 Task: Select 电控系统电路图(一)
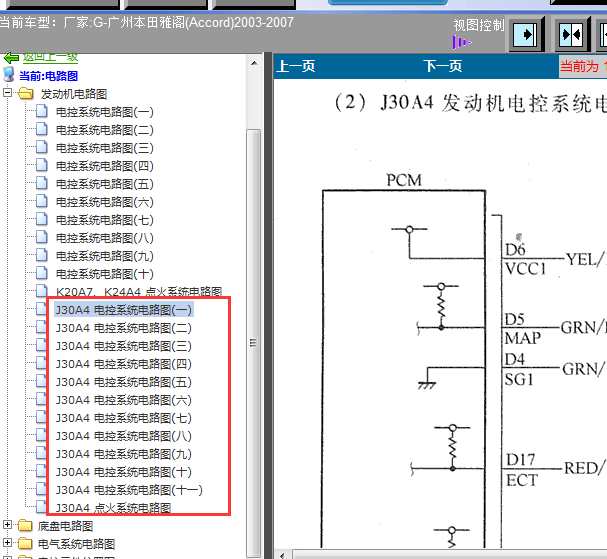[x=105, y=112]
